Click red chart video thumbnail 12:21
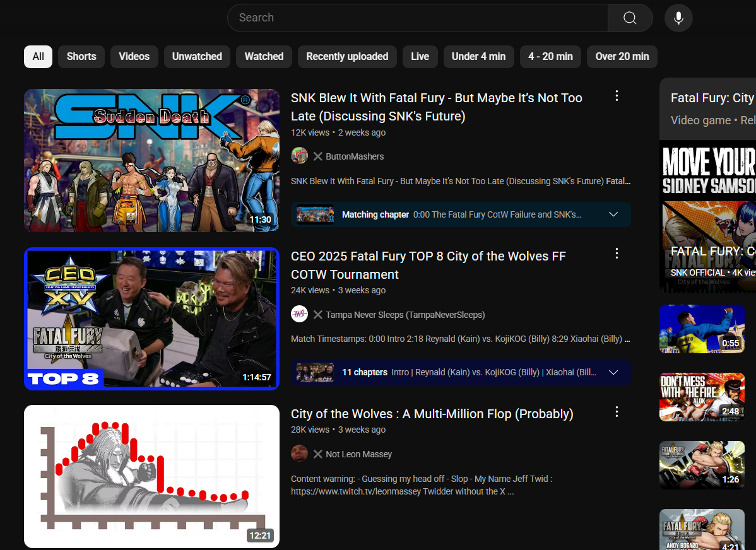The width and height of the screenshot is (756, 550). (x=152, y=476)
